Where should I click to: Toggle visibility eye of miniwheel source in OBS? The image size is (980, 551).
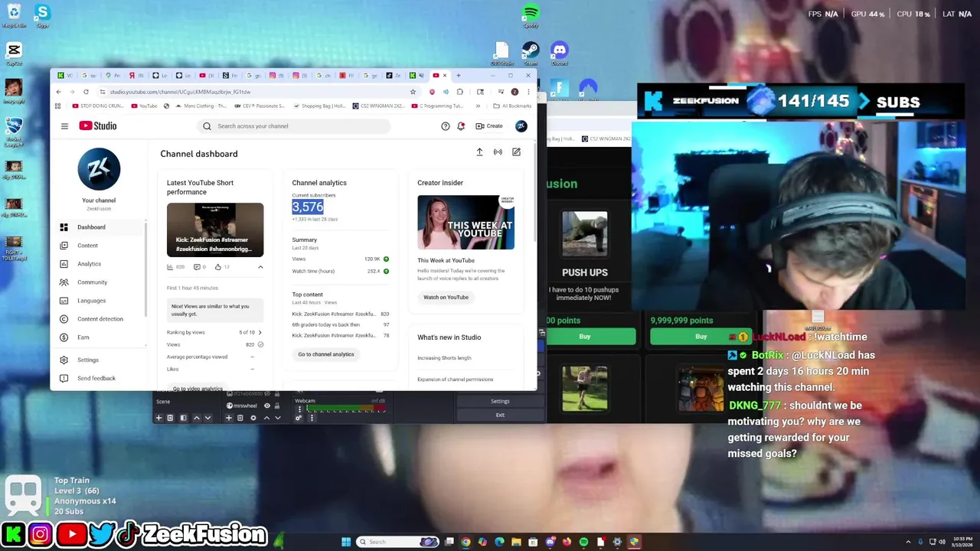266,406
